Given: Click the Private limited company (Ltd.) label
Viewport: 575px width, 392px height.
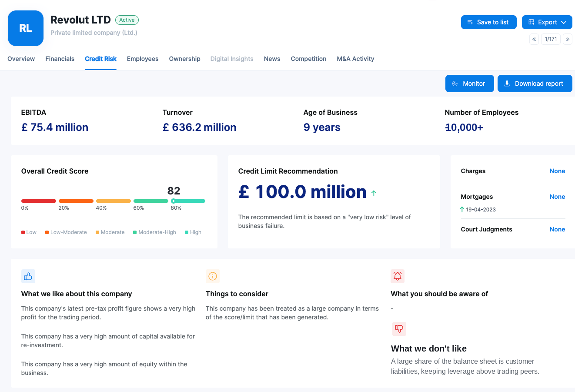Looking at the screenshot, I should (x=94, y=33).
